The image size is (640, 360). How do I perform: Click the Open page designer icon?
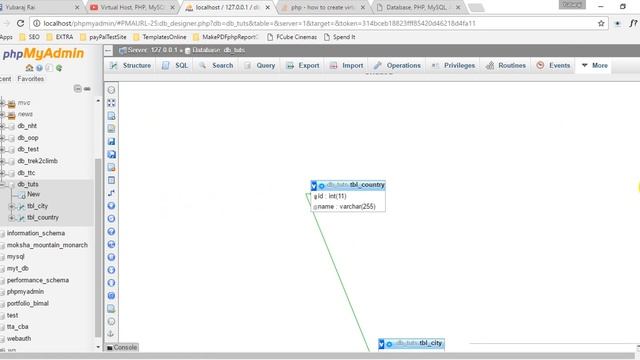pyautogui.click(x=111, y=129)
